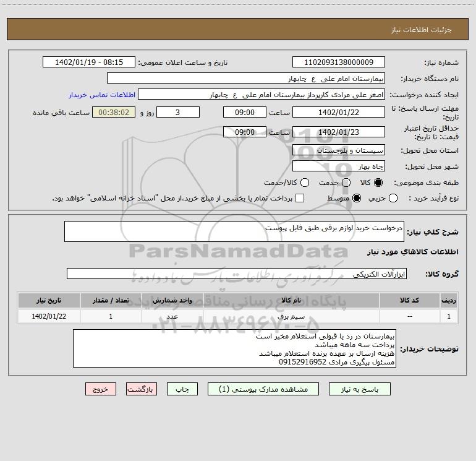Click the remaining days field showing 3
Image resolution: width=476 pixels, height=461 pixels.
(178, 113)
